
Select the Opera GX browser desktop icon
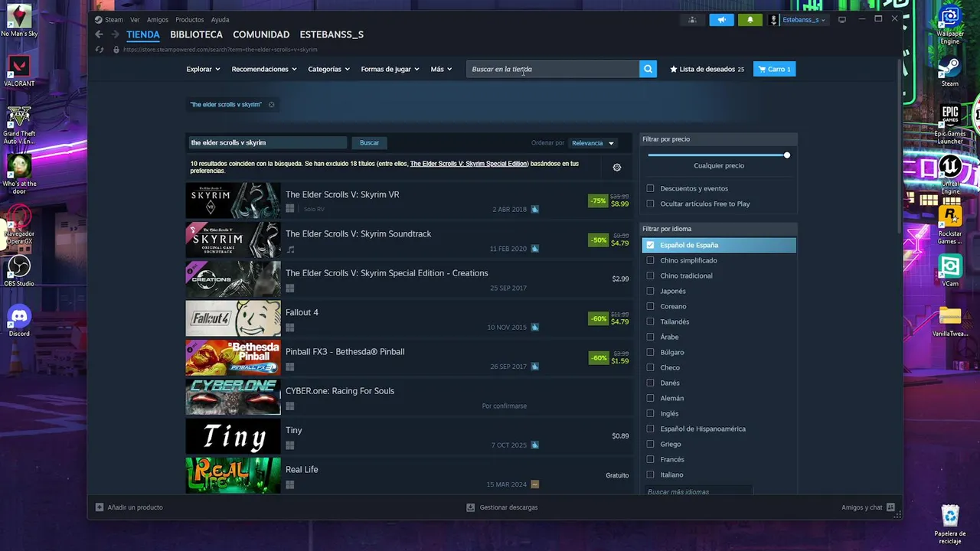(19, 224)
